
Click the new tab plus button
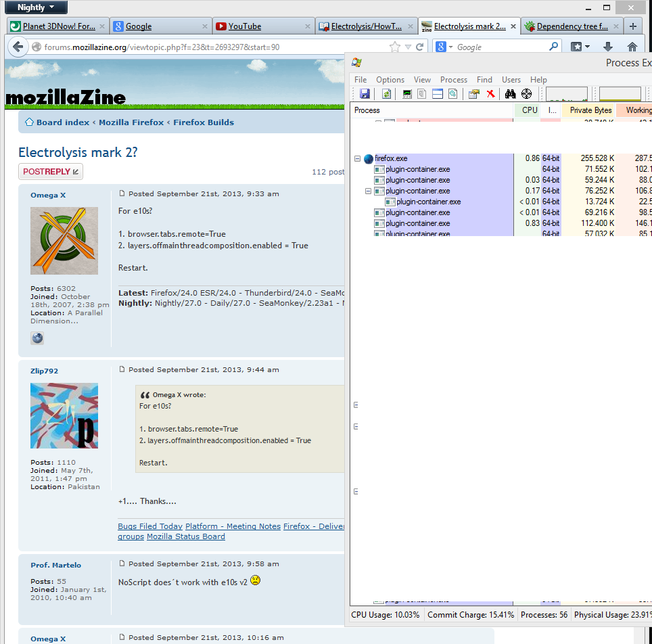(633, 26)
